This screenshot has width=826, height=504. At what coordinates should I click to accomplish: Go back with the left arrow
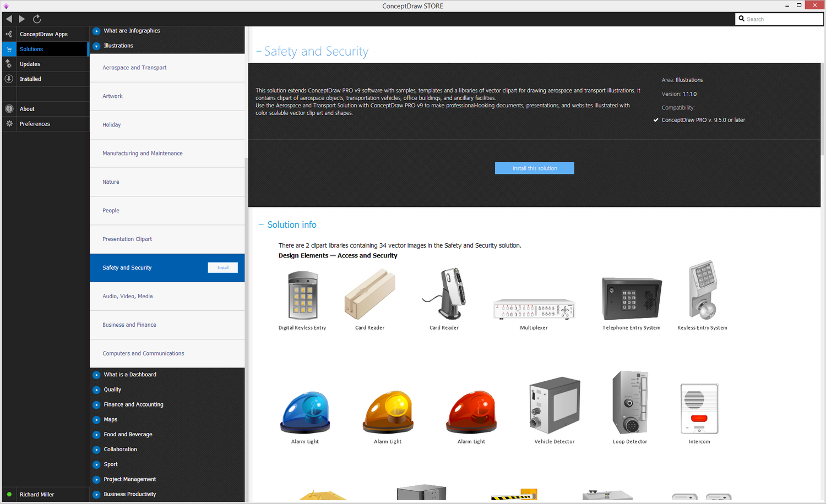tap(9, 19)
